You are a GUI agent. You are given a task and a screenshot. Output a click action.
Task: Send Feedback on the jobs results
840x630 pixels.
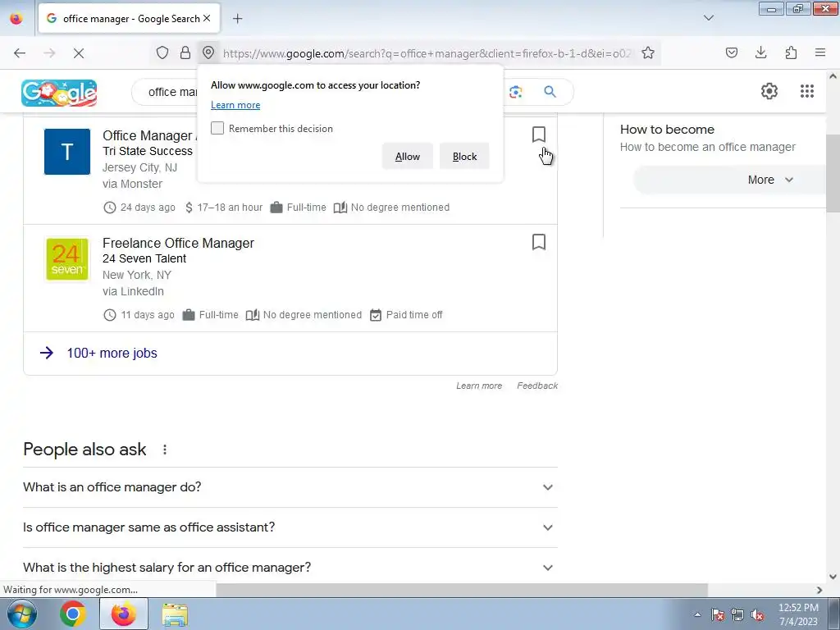pyautogui.click(x=537, y=386)
